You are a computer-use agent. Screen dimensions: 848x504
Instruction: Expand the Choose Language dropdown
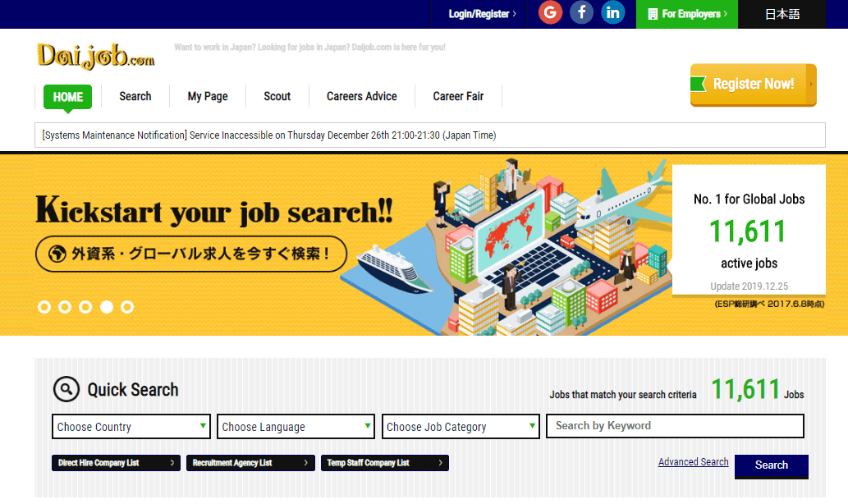click(x=296, y=427)
